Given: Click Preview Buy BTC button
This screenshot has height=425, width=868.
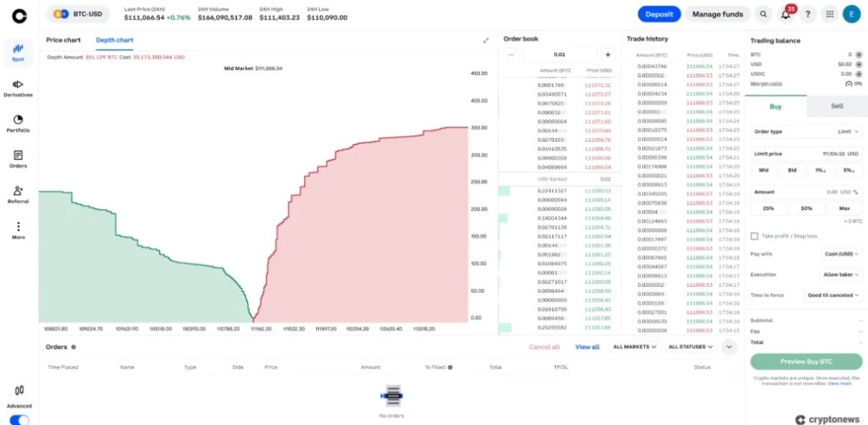Looking at the screenshot, I should point(807,362).
